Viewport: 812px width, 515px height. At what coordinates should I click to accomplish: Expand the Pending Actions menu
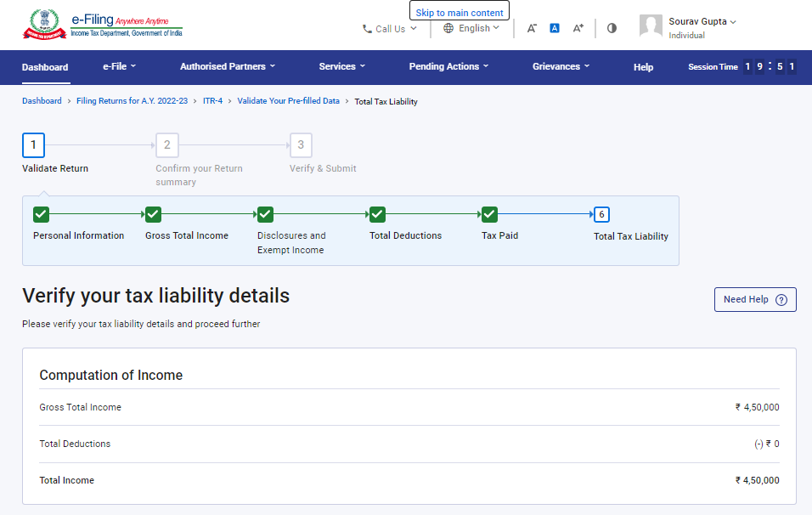[x=448, y=66]
